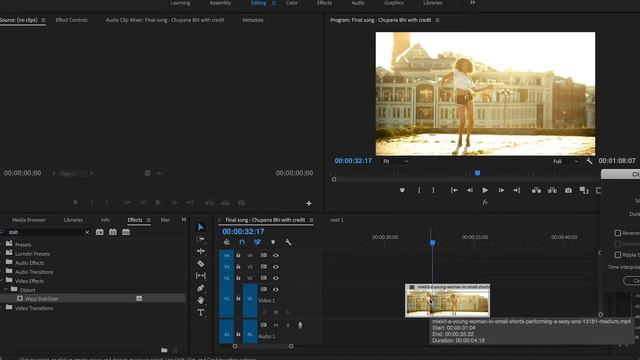Image resolution: width=640 pixels, height=360 pixels.
Task: Mute the Audio 1 track
Action: point(276,325)
